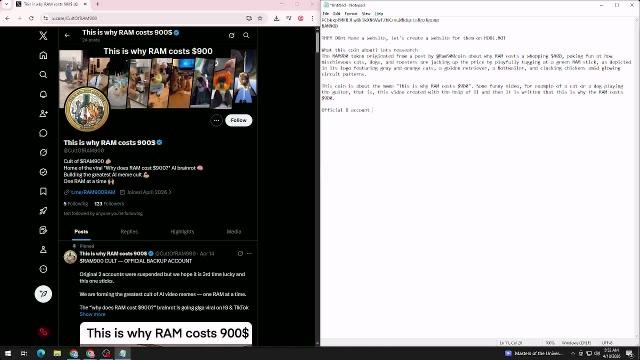Click Chrome profile avatar icon in toolbar

point(301,18)
